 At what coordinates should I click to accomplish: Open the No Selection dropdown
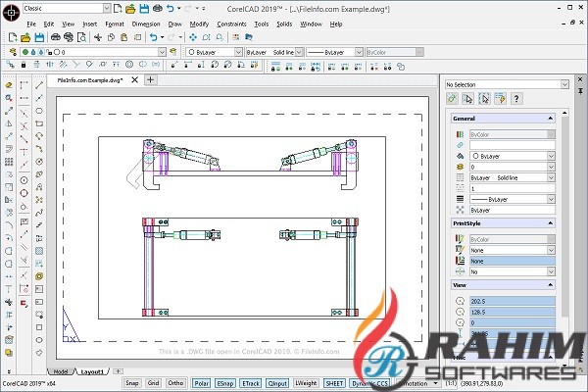coord(564,84)
